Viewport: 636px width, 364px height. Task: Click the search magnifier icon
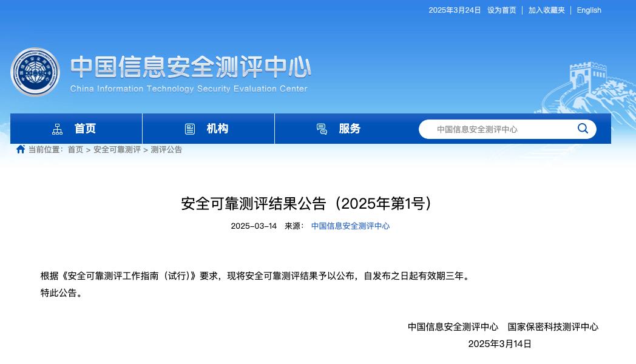pos(583,129)
